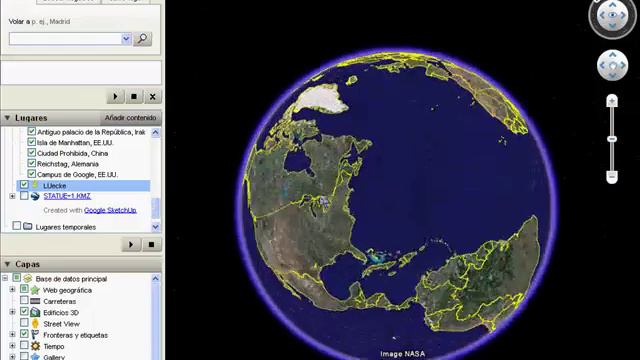Uncheck Antiguo palacio de la República checkbox

[31, 131]
